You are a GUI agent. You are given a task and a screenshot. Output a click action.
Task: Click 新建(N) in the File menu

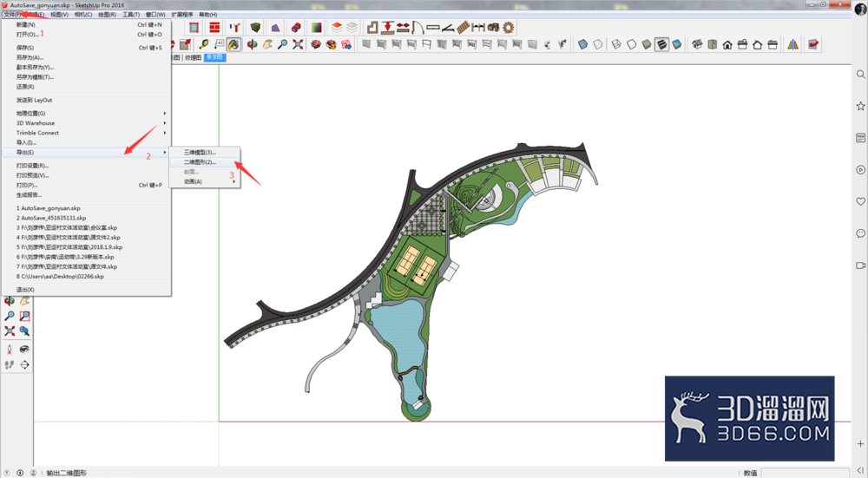[86, 24]
